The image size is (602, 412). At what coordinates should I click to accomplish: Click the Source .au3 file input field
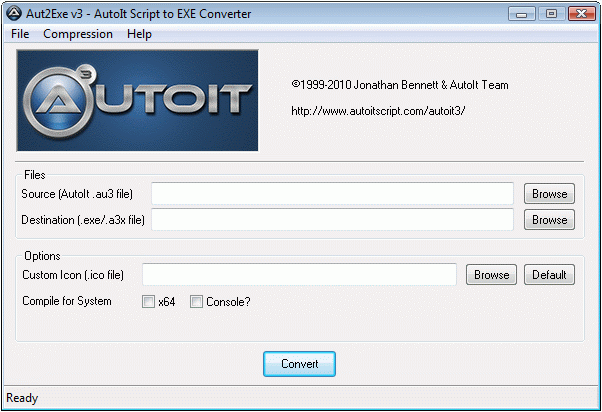(332, 193)
